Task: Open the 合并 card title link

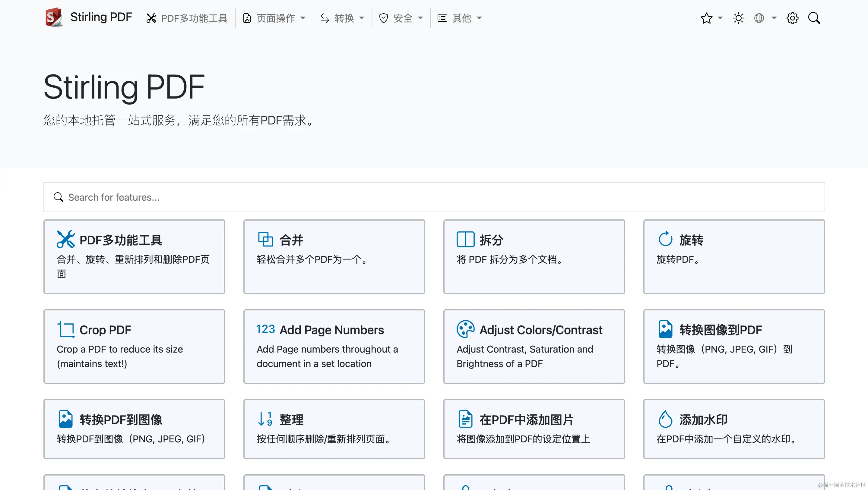Action: click(x=291, y=240)
